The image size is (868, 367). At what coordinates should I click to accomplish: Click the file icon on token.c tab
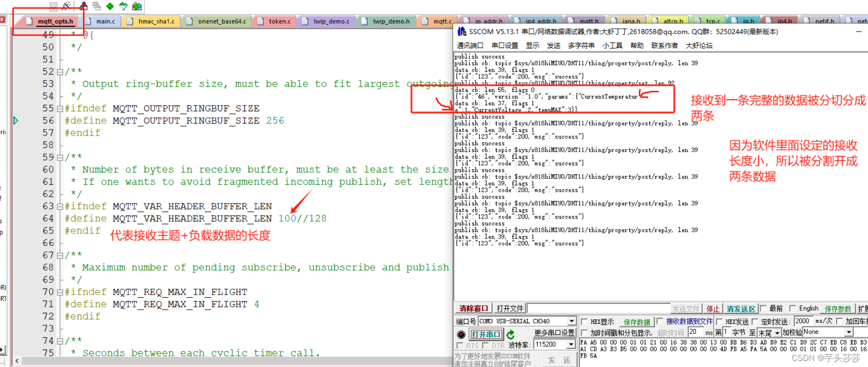(261, 21)
